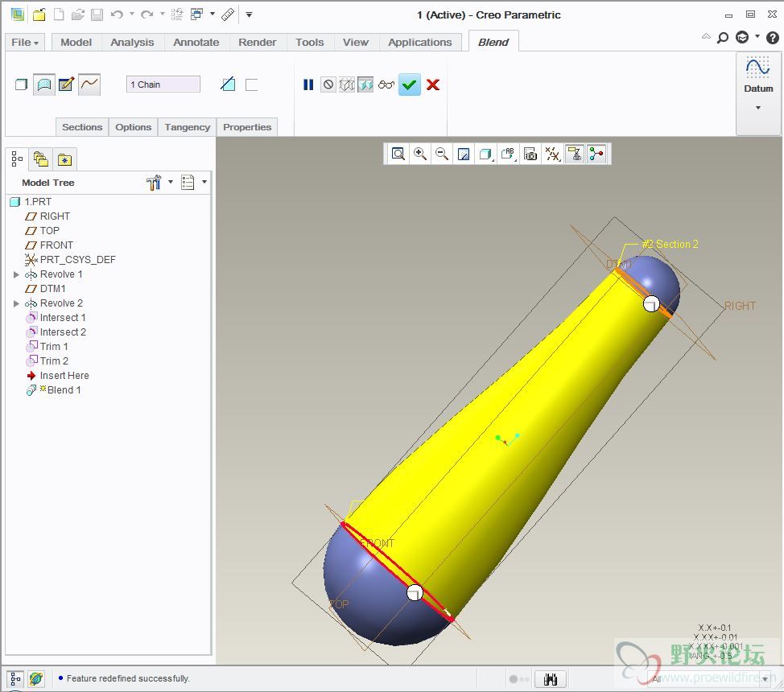The image size is (784, 692).
Task: Switch to the Model ribbon tab
Action: click(x=76, y=43)
